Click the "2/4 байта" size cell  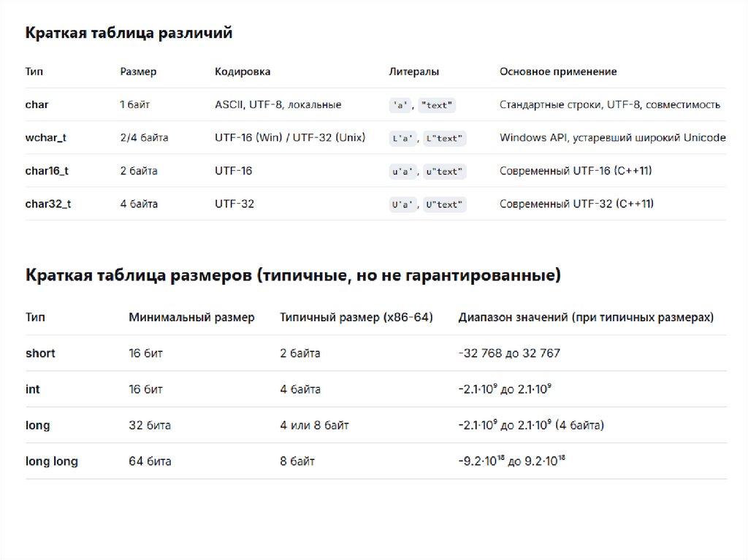point(144,137)
